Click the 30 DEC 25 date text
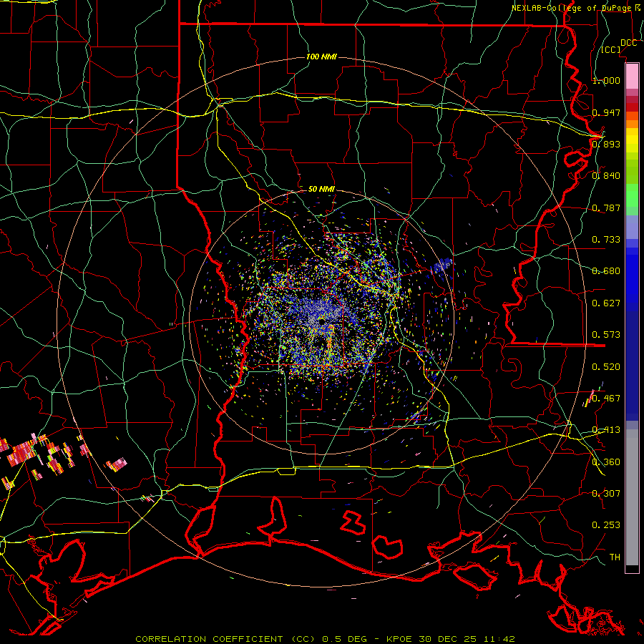The image size is (644, 644). (x=448, y=639)
